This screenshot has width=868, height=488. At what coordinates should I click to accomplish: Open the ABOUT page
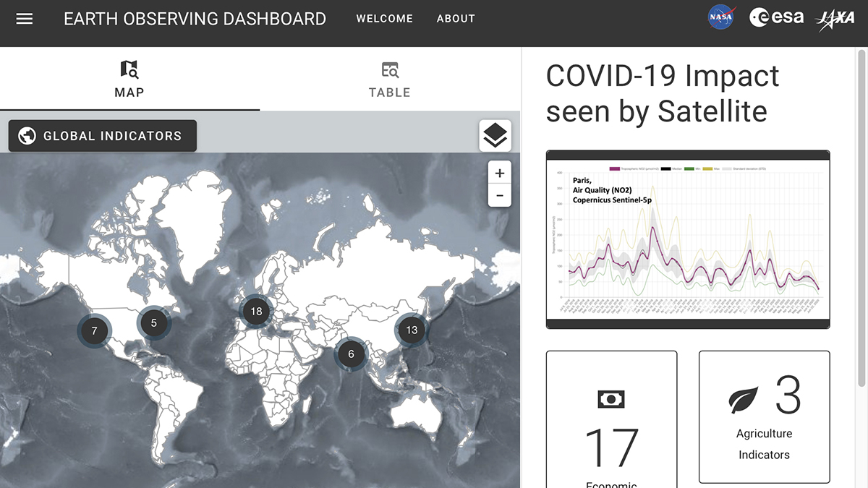456,18
